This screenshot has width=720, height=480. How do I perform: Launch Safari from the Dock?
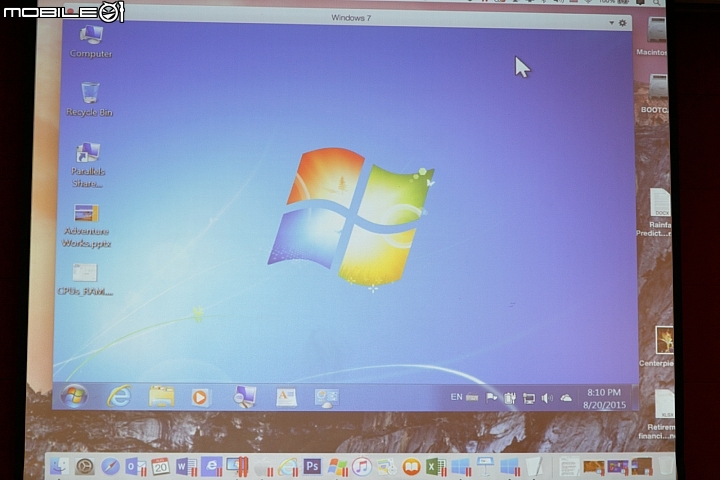(110, 467)
